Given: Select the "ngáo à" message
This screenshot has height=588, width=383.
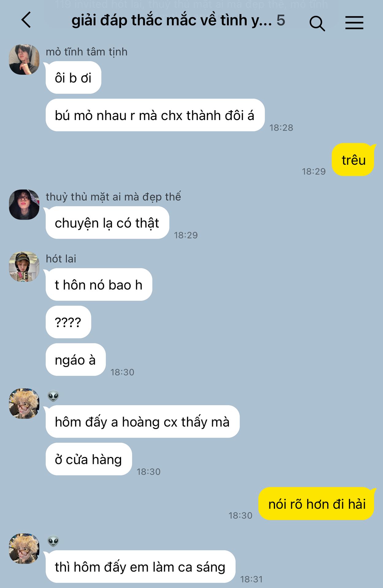Looking at the screenshot, I should [x=75, y=360].
